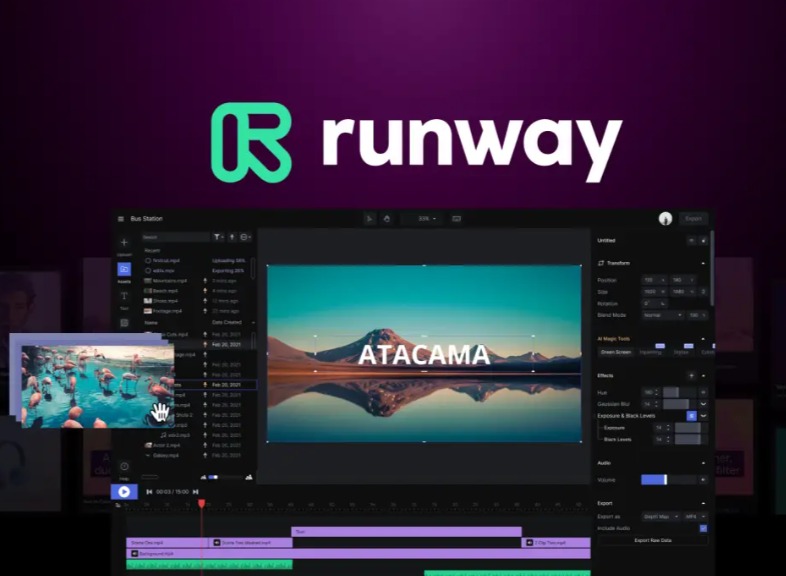Select the Green Screen tab
Image resolution: width=786 pixels, height=576 pixels.
click(x=616, y=352)
